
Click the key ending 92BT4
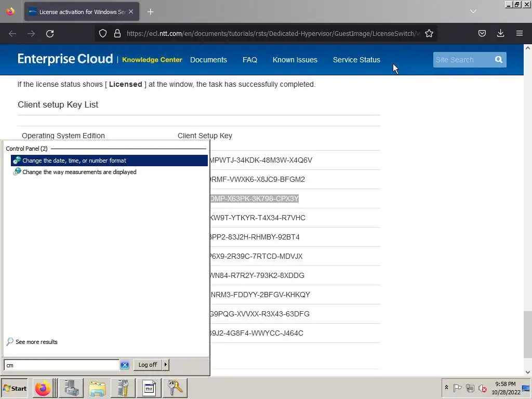(255, 237)
